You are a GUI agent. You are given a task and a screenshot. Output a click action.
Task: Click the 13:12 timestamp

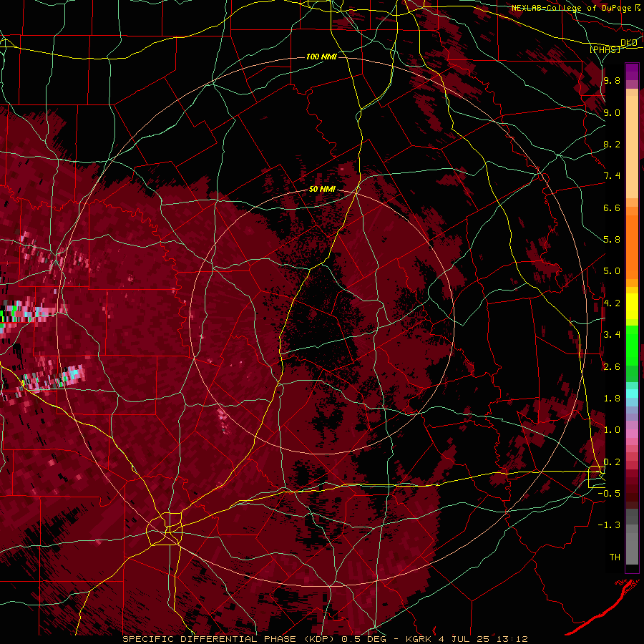coord(512,639)
